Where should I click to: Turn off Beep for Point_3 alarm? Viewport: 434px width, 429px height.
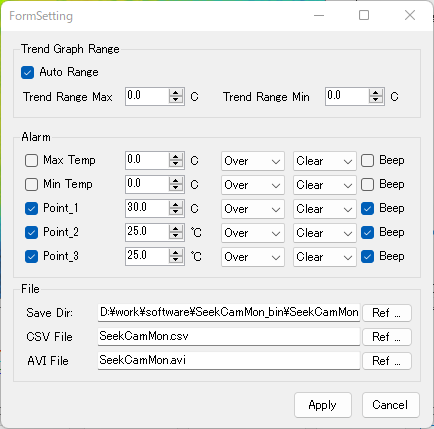367,256
